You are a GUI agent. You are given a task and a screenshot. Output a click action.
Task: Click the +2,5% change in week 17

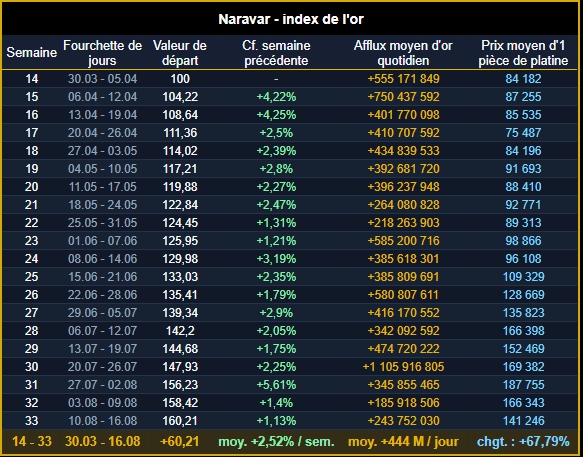[x=276, y=133]
